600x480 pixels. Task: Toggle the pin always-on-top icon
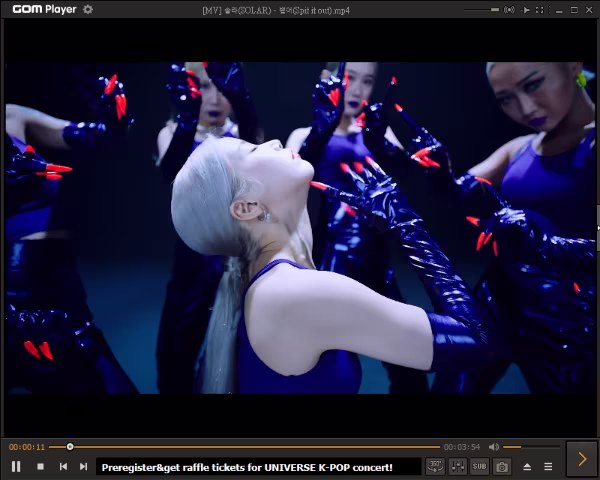pyautogui.click(x=527, y=10)
